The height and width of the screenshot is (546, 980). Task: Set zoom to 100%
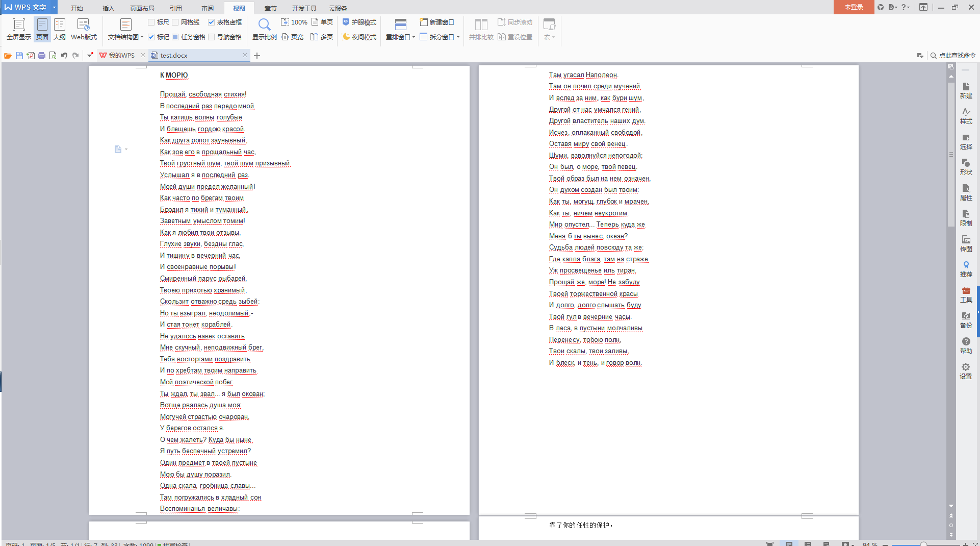294,22
